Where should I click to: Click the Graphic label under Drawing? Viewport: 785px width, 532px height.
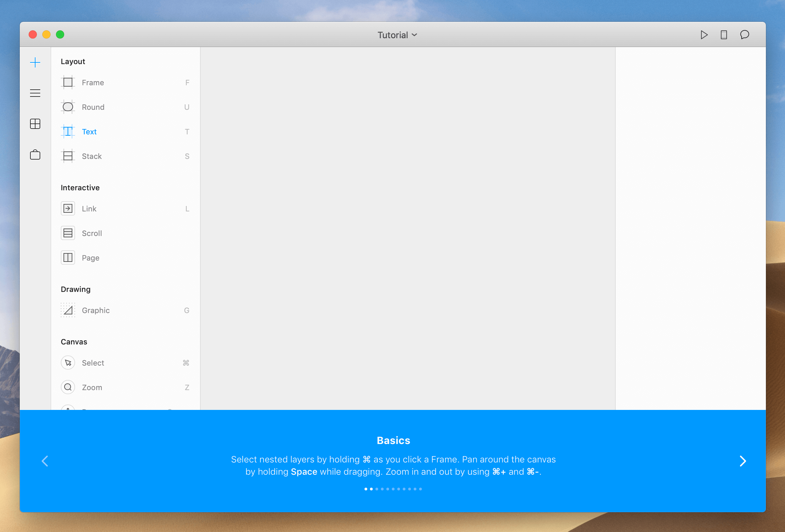click(x=96, y=310)
